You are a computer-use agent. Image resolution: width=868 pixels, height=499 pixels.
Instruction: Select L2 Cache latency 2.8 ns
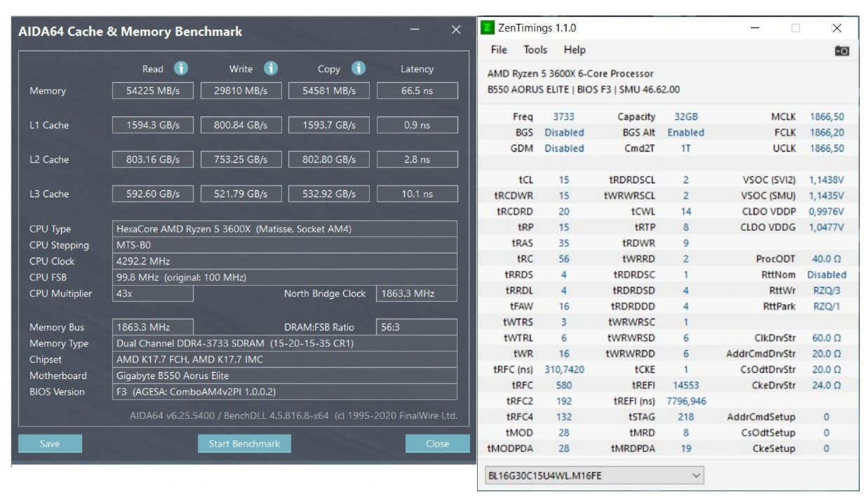pyautogui.click(x=418, y=159)
